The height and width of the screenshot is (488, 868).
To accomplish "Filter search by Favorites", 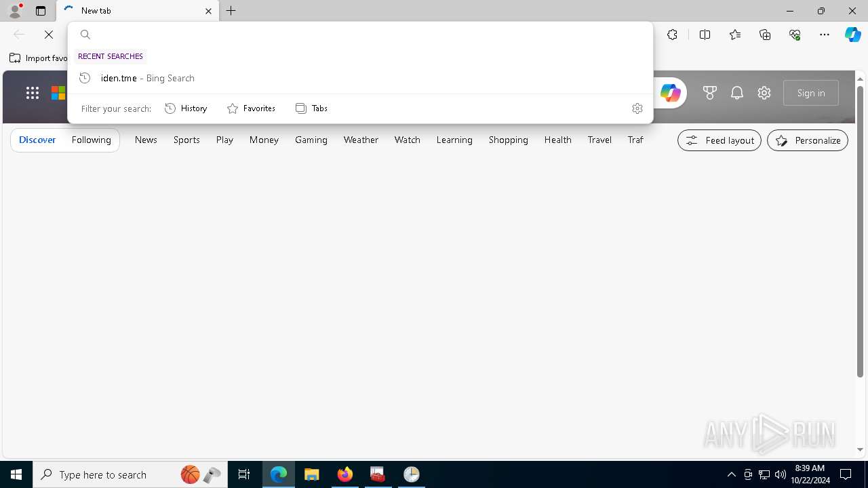I will point(251,108).
